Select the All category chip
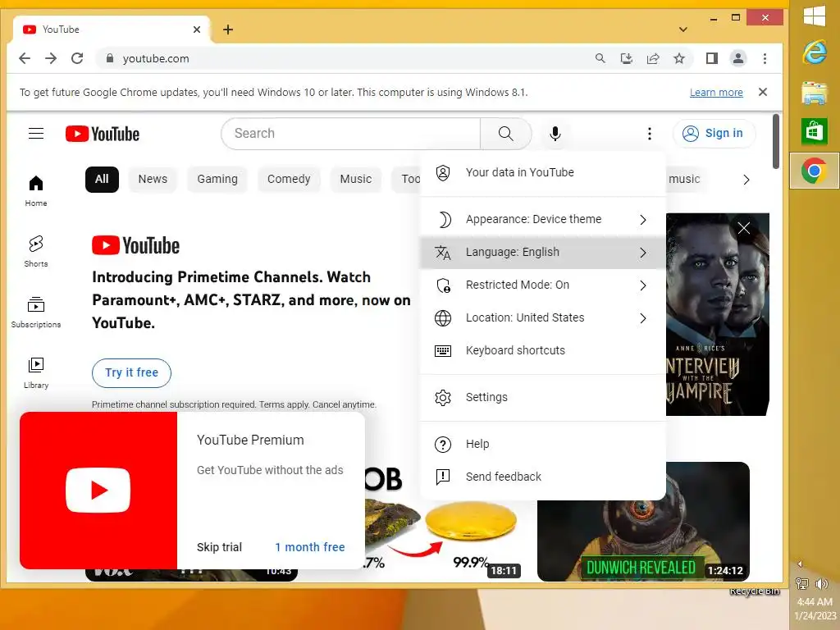The image size is (840, 630). 102,180
